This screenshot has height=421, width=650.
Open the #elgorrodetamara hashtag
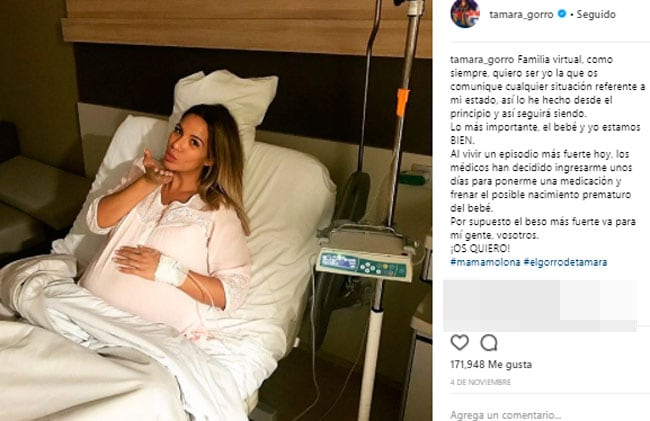(x=565, y=262)
